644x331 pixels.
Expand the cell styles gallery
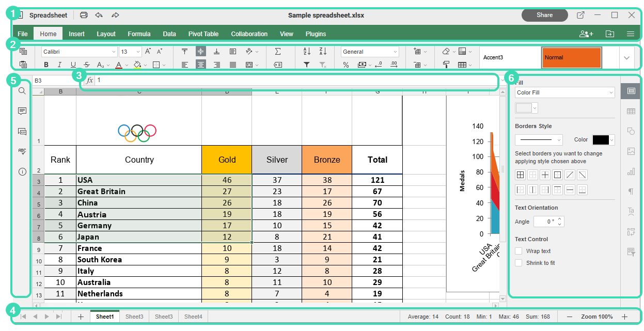[x=626, y=58]
